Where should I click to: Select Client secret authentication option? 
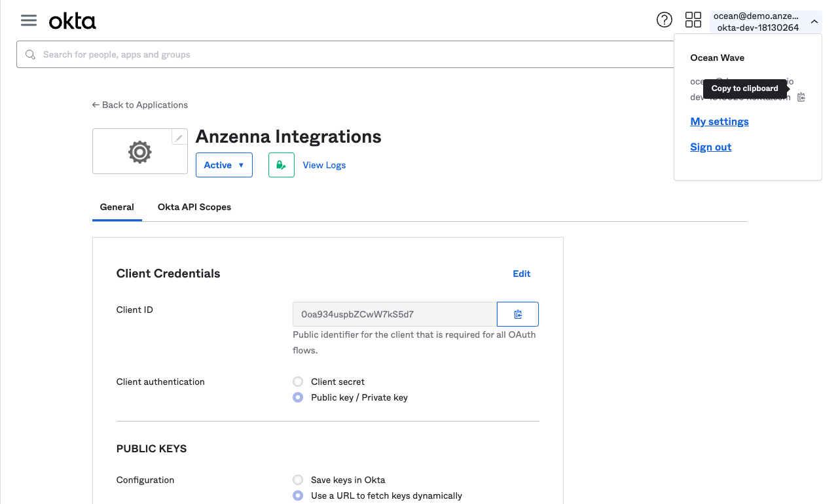[x=298, y=382]
